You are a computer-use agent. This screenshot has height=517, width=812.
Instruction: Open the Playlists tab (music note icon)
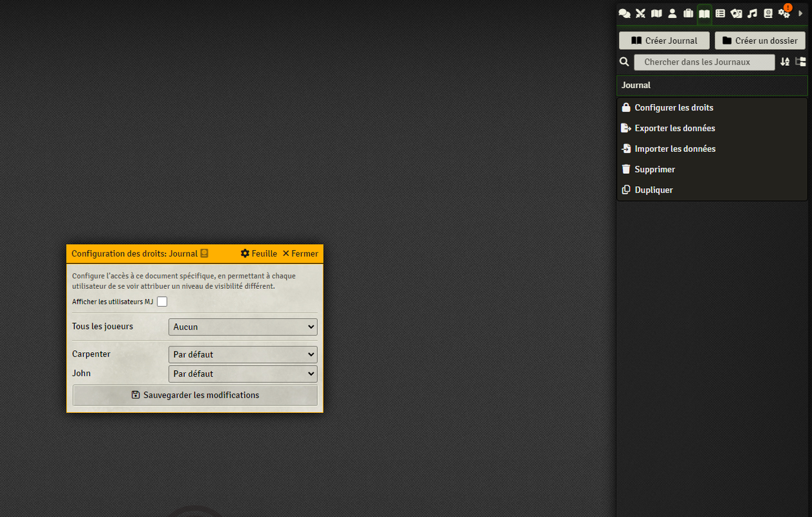point(752,13)
